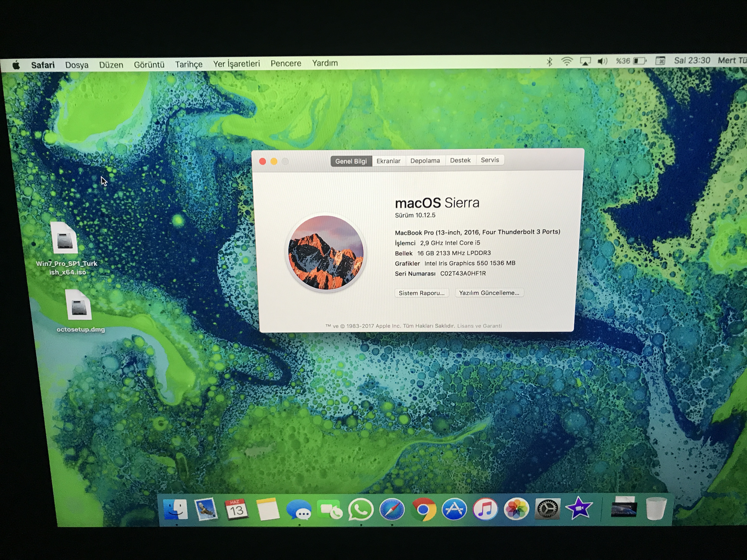Open the Wi-Fi status menu
The height and width of the screenshot is (560, 747).
pyautogui.click(x=567, y=61)
